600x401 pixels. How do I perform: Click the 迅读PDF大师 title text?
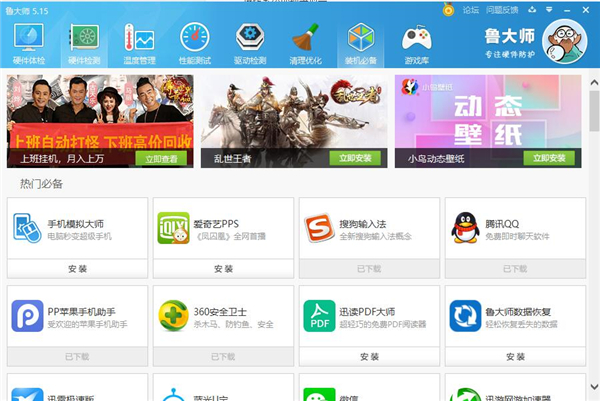[x=367, y=312]
